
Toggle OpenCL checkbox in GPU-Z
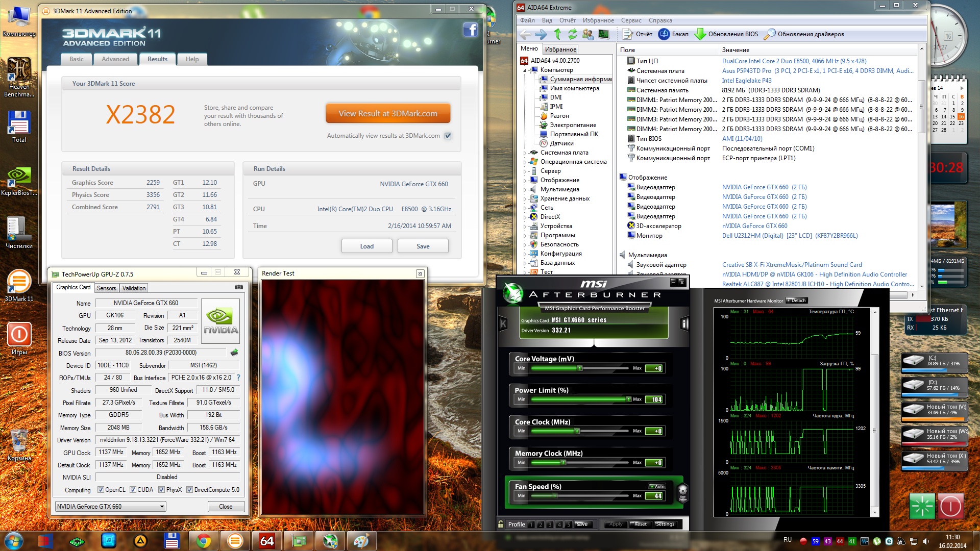(x=100, y=490)
